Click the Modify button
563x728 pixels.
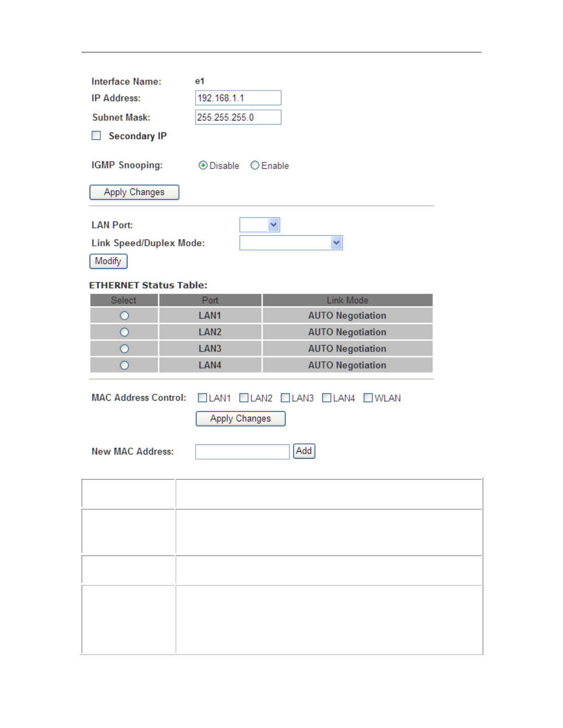[x=109, y=261]
